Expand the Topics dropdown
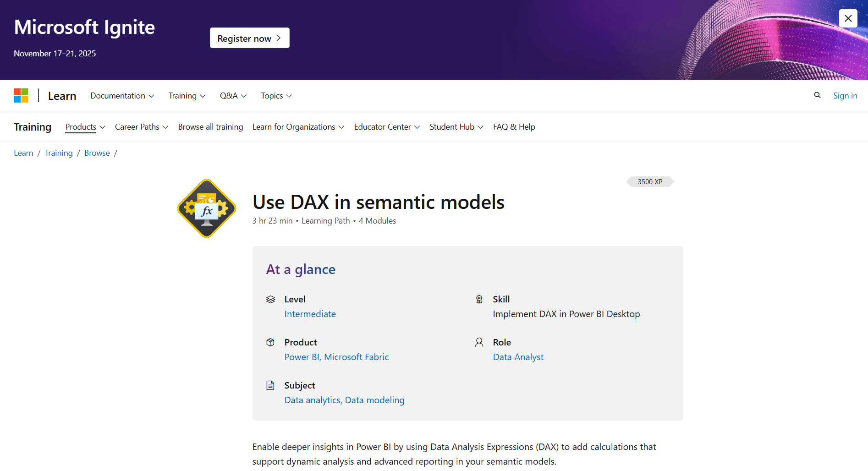This screenshot has width=868, height=471. tap(276, 96)
